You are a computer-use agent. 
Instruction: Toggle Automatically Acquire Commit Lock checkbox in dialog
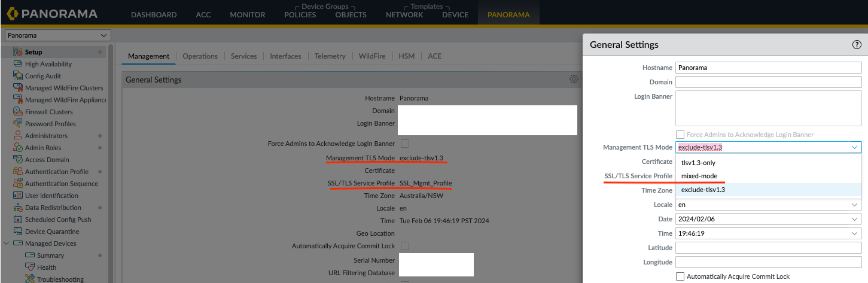[680, 276]
